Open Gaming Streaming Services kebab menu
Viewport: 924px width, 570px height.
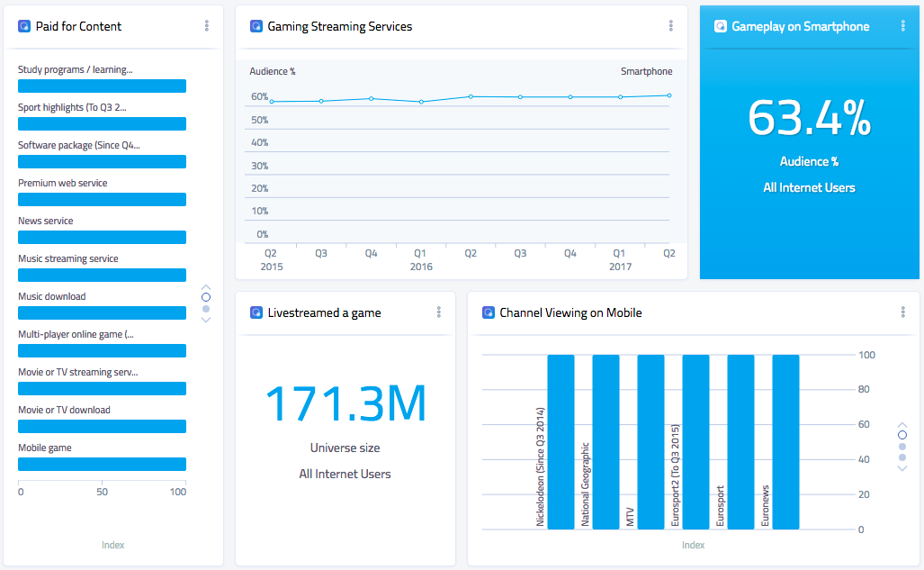pos(671,26)
